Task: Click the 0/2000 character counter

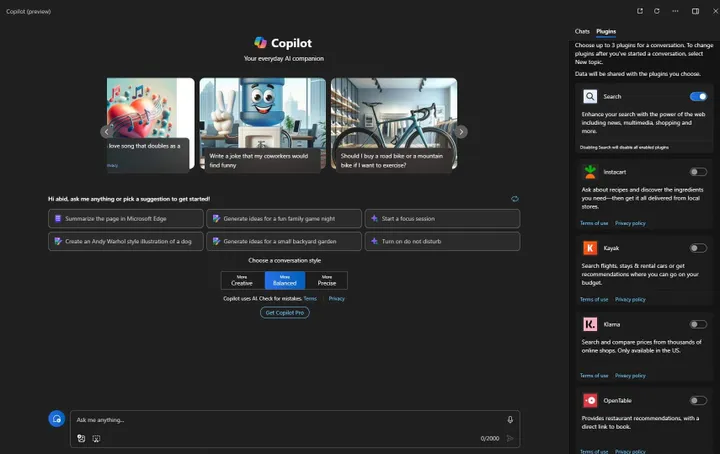Action: pyautogui.click(x=489, y=438)
